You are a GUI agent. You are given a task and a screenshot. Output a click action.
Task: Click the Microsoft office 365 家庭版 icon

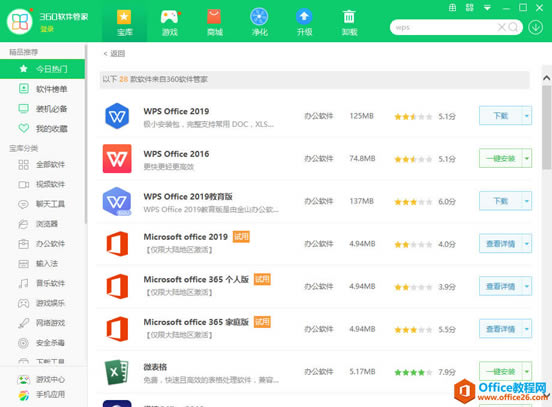[117, 329]
